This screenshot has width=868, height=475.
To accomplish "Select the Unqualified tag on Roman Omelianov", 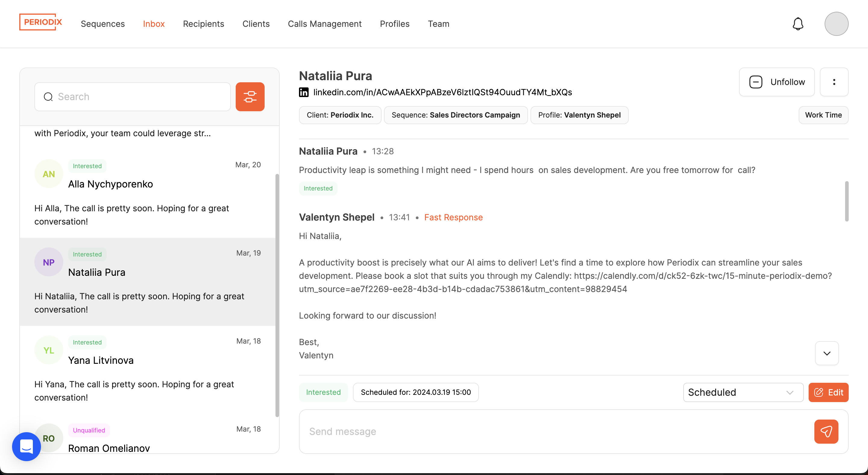I will coord(89,430).
